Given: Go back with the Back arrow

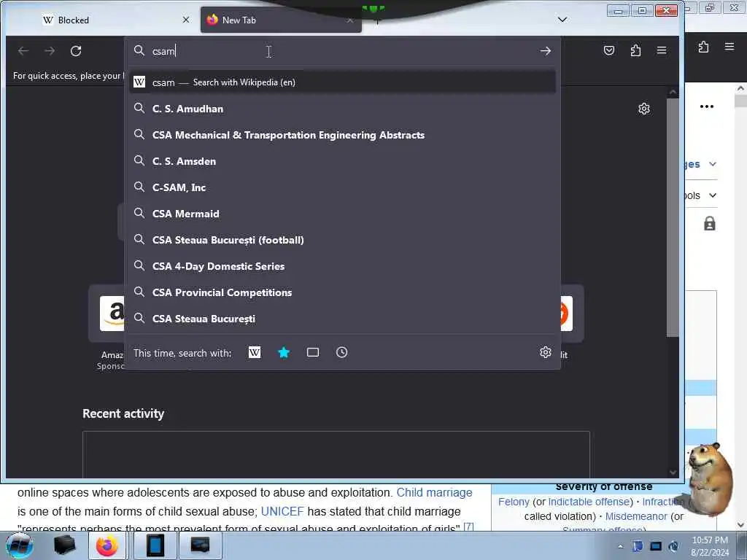Looking at the screenshot, I should (x=23, y=51).
